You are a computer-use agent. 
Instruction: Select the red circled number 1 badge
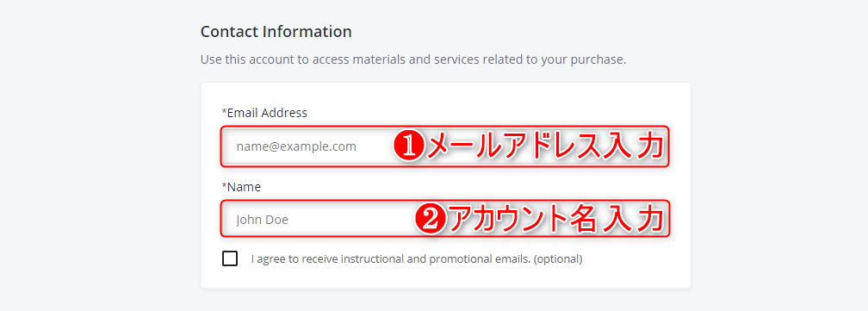pyautogui.click(x=409, y=146)
